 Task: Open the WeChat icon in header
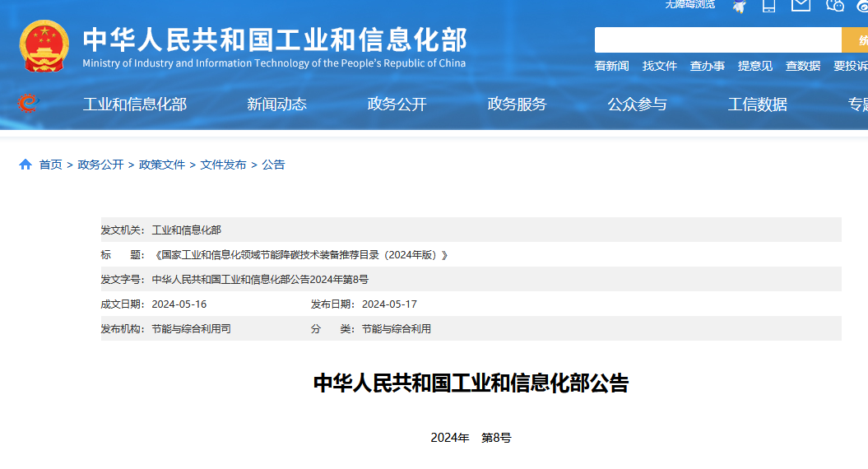[x=835, y=6]
